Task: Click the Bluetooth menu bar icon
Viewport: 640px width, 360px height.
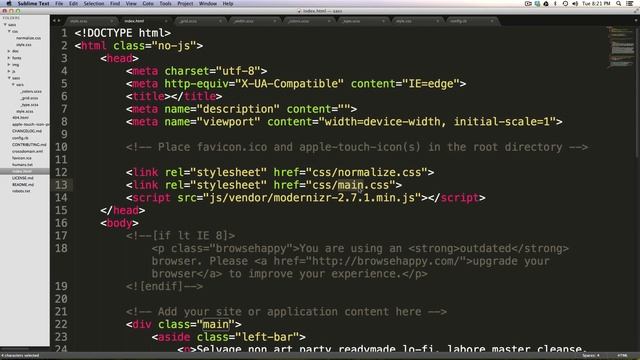Action: (555, 3)
